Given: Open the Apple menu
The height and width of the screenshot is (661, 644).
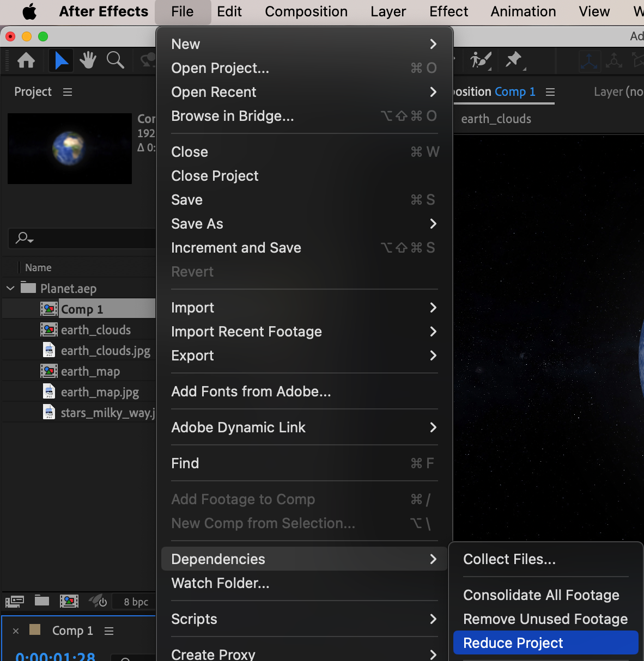Looking at the screenshot, I should pos(29,11).
